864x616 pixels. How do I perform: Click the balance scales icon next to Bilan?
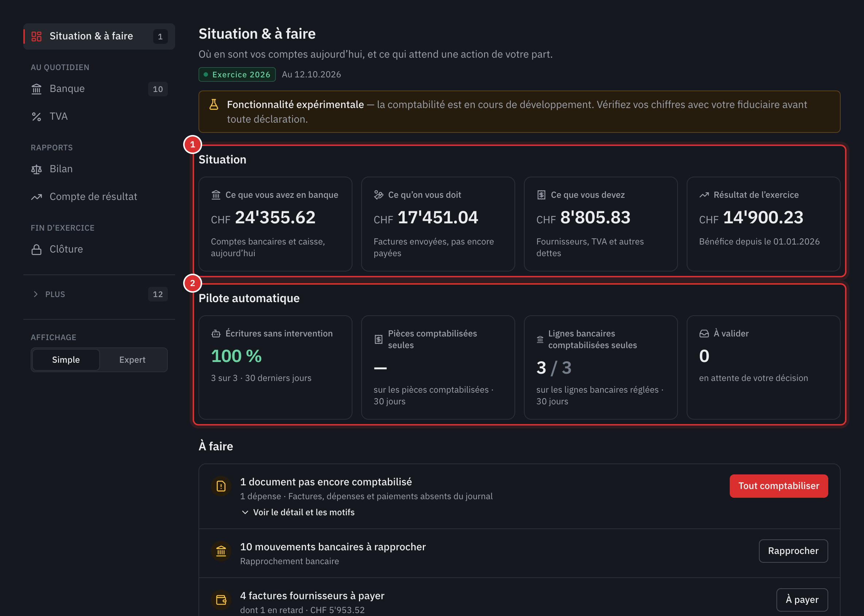[36, 169]
